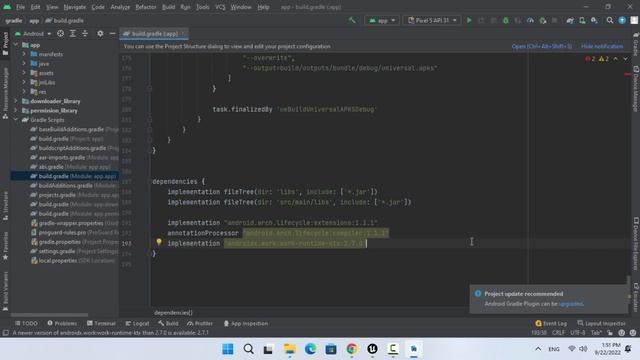Viewport: 640px width, 360px height.
Task: Open Search Everywhere magnifier icon
Action: 610,20
